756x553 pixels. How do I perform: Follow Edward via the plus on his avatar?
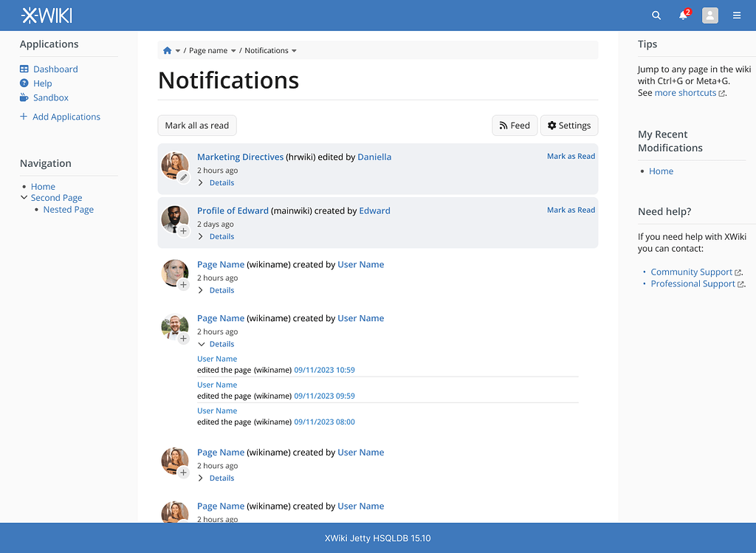[x=183, y=232]
